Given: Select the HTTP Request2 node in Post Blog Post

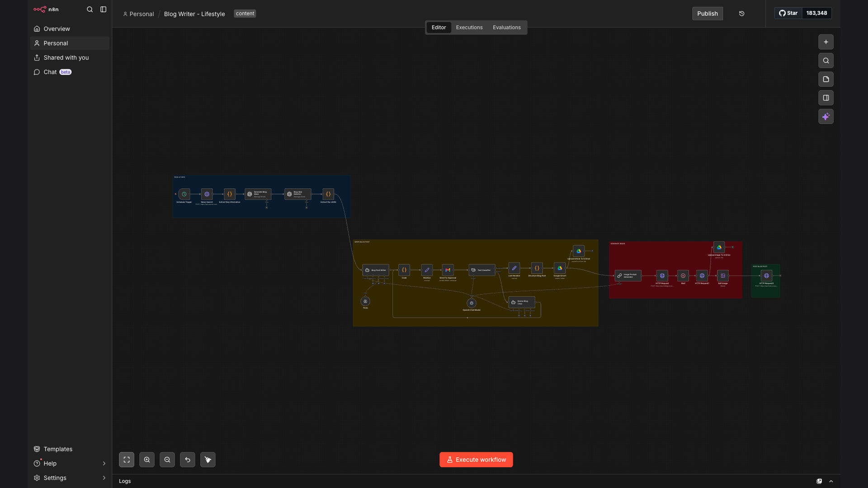Looking at the screenshot, I should click(x=766, y=276).
